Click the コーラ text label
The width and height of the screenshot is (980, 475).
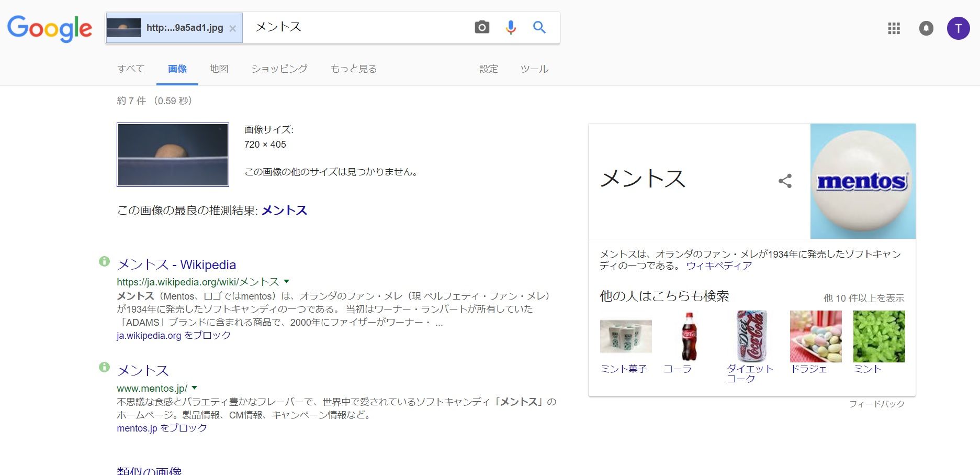click(678, 369)
